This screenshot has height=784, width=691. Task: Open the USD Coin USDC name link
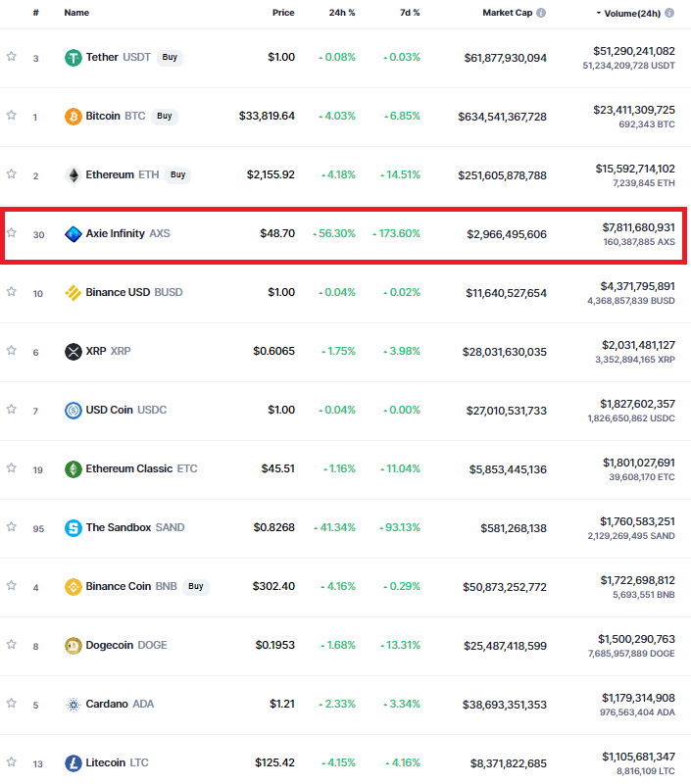pos(126,411)
